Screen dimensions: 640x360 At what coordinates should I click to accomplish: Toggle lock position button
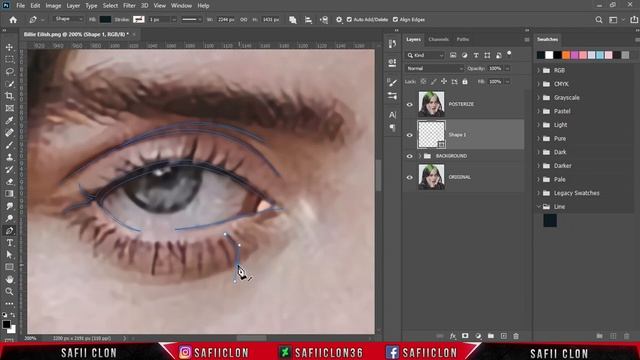point(444,82)
